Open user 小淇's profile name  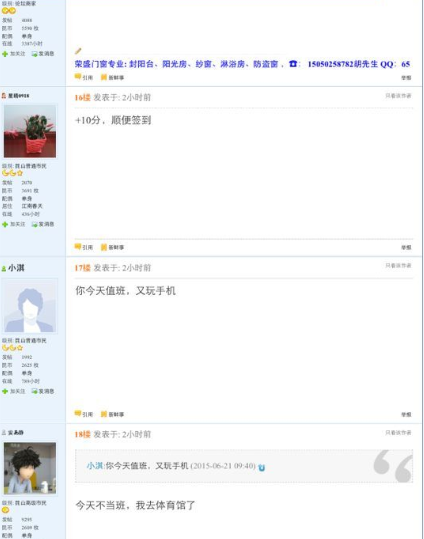pyautogui.click(x=16, y=268)
